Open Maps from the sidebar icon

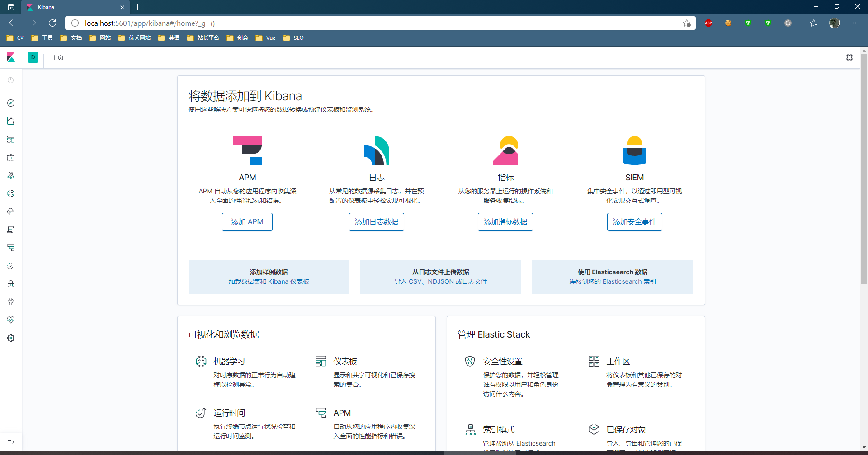pos(11,175)
